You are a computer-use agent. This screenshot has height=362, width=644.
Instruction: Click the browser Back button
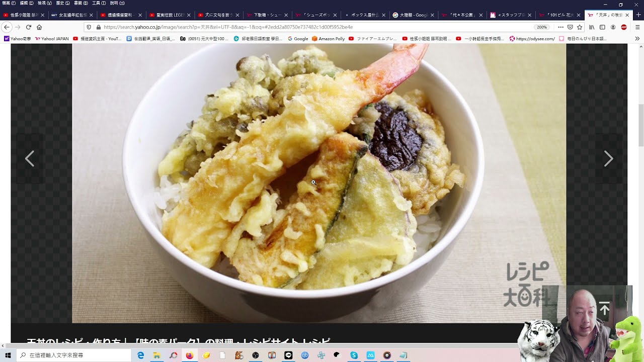click(x=7, y=27)
